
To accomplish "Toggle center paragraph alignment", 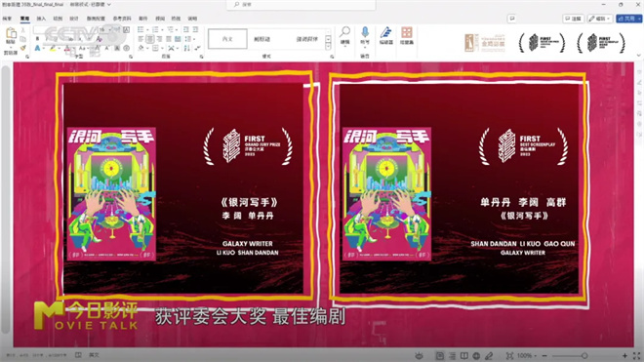I will (150, 39).
